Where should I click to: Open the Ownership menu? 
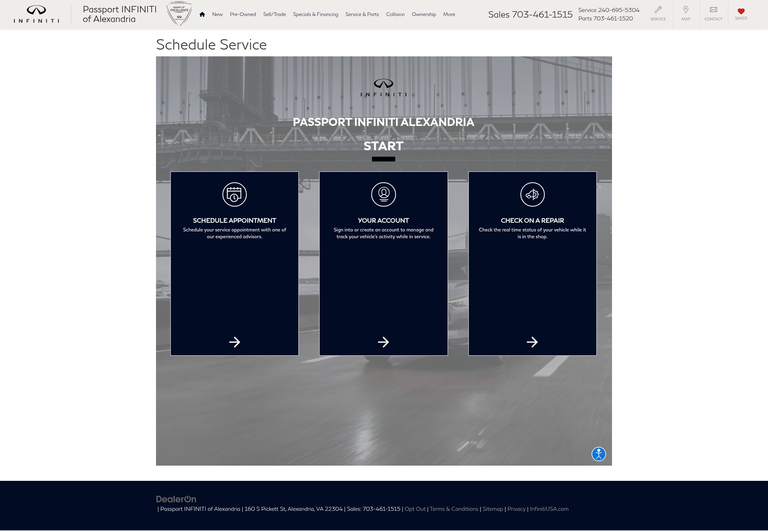click(424, 14)
